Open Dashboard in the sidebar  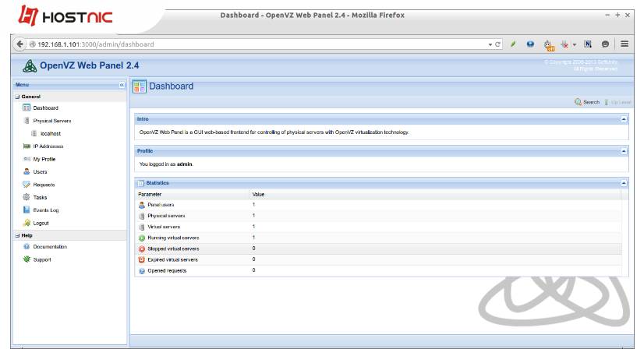(x=45, y=108)
